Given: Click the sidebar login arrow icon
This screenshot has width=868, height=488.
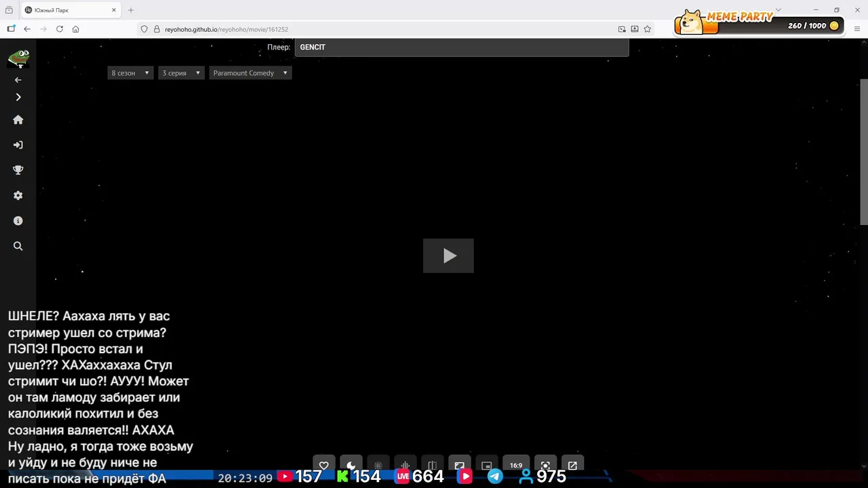Looking at the screenshot, I should [18, 144].
